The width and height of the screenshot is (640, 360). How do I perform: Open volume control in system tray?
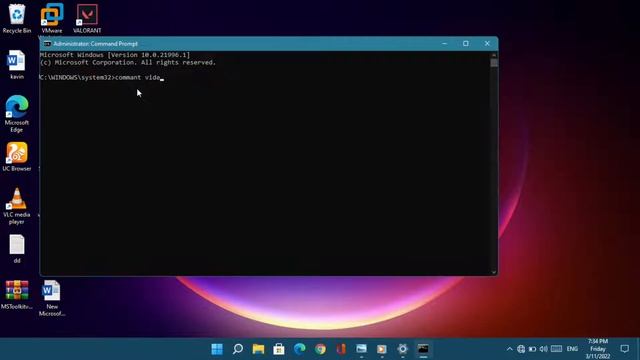(x=544, y=349)
